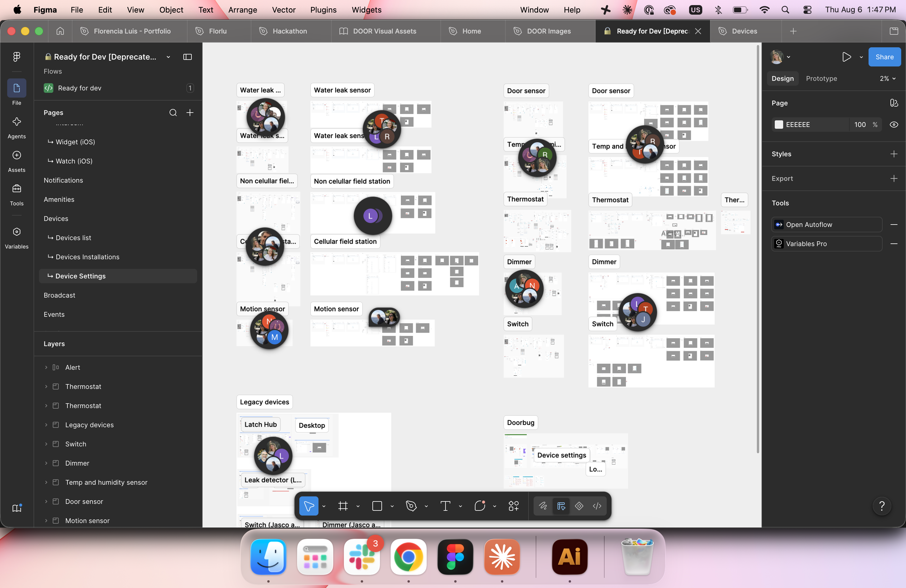Toggle Dev Mode code icon
This screenshot has width=906, height=588.
tap(597, 506)
